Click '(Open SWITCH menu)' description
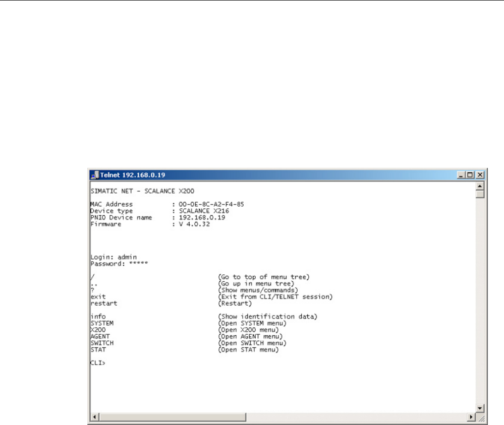This screenshot has height=425, width=504. pos(252,343)
